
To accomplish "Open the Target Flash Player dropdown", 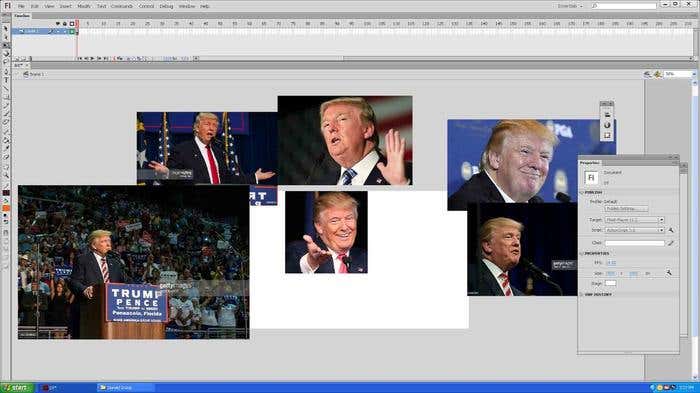I will coord(634,220).
